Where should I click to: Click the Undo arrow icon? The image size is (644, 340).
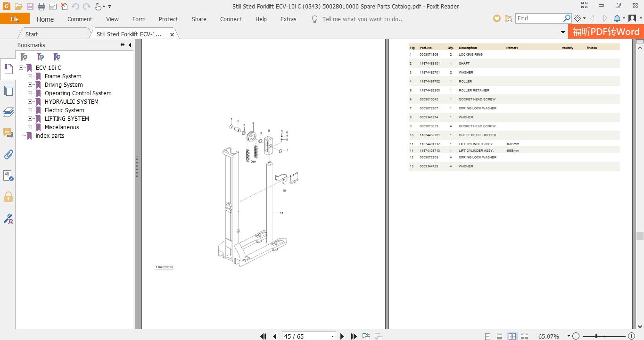click(75, 7)
